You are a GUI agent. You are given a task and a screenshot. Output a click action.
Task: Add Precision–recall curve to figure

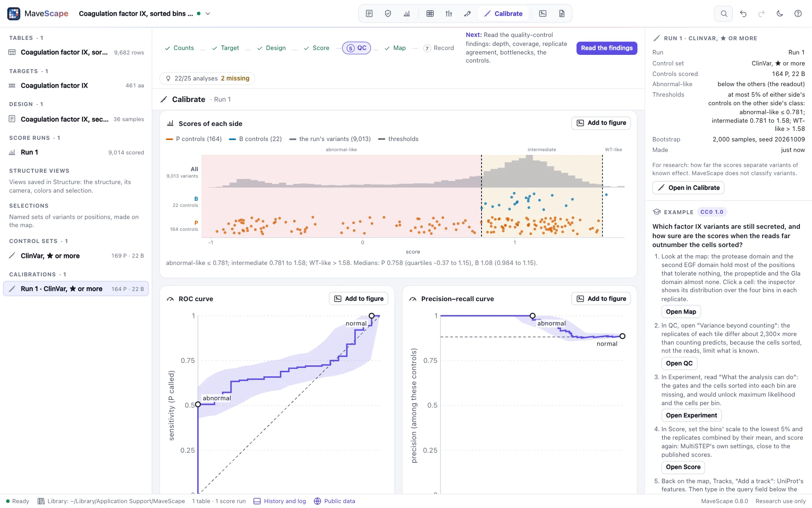pos(601,299)
